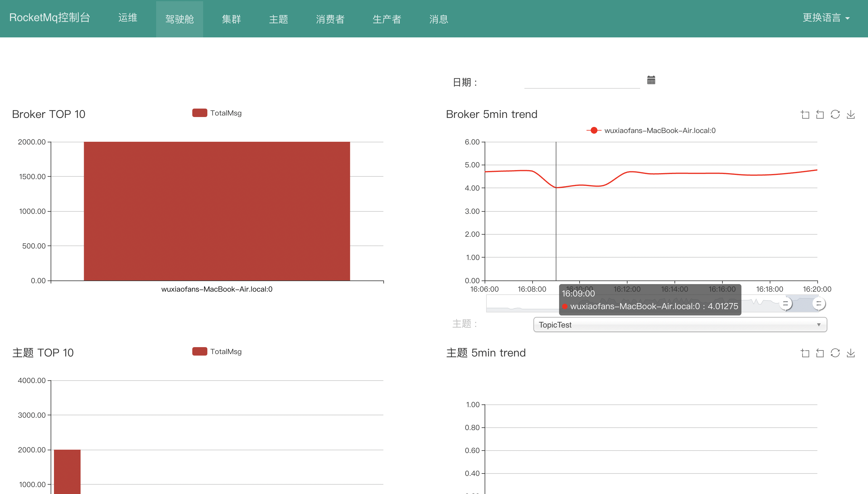Click zoom area icon on Broker 5min trend

pos(805,115)
